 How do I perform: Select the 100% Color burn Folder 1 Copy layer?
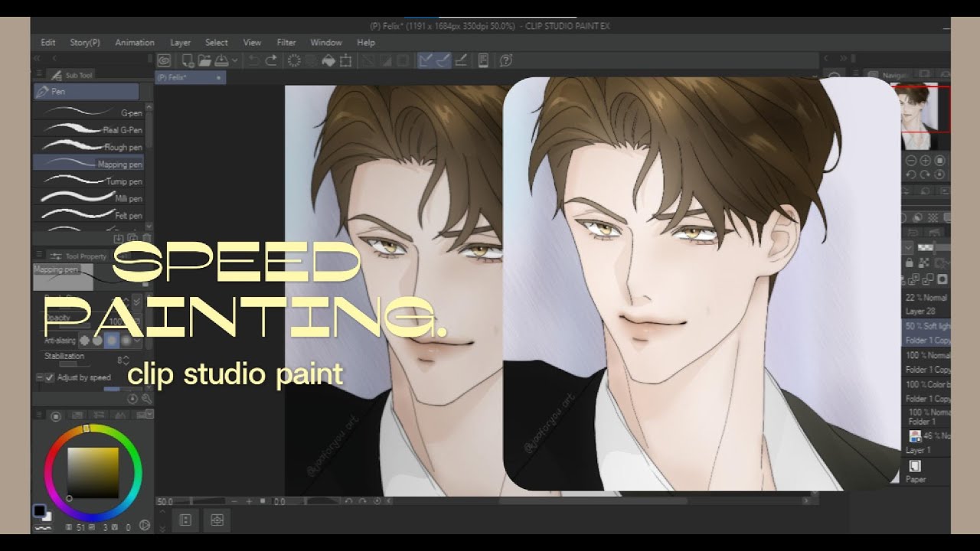(x=926, y=391)
